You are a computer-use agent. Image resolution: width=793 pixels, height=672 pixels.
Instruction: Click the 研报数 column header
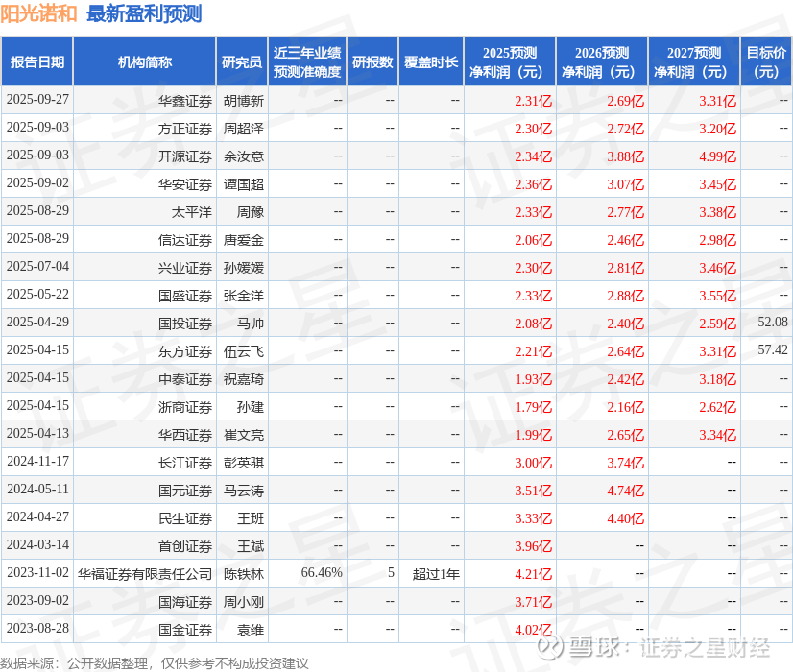[x=372, y=61]
